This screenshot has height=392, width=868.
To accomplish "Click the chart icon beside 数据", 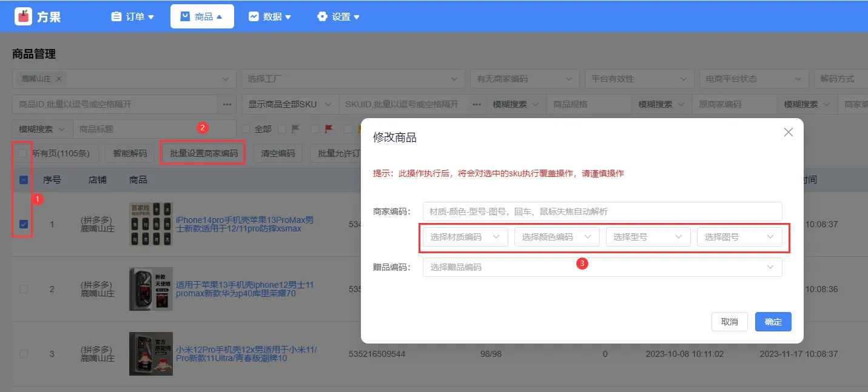I will click(254, 17).
